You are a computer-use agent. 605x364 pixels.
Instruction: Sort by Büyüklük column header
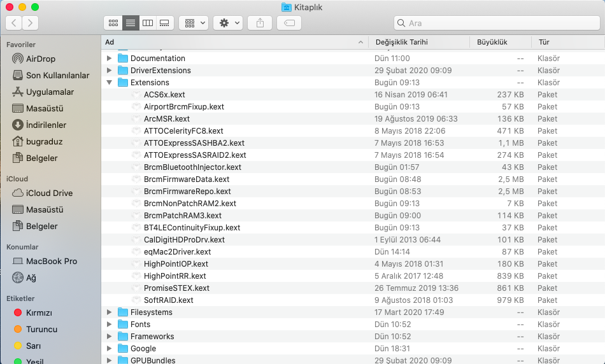tap(492, 42)
